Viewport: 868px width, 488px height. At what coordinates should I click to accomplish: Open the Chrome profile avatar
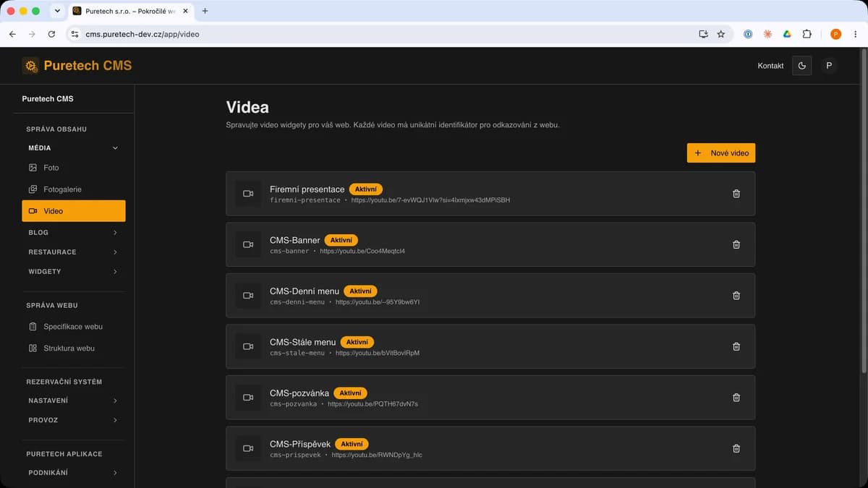pos(835,34)
